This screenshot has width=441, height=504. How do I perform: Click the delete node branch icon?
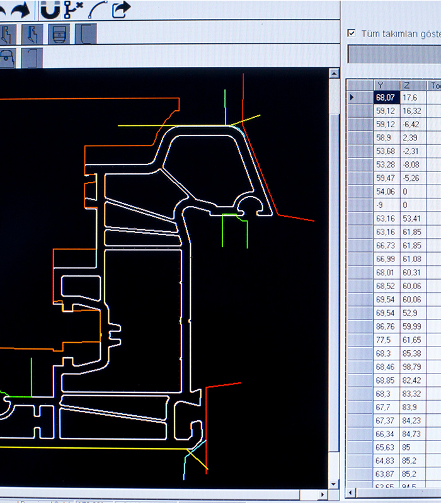click(x=73, y=9)
